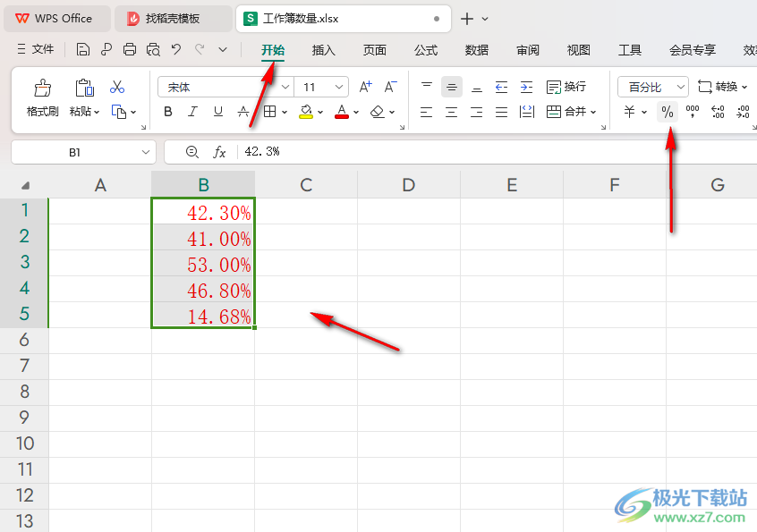The image size is (757, 532).
Task: Click the formula bar showing 42.3%
Action: click(x=498, y=152)
